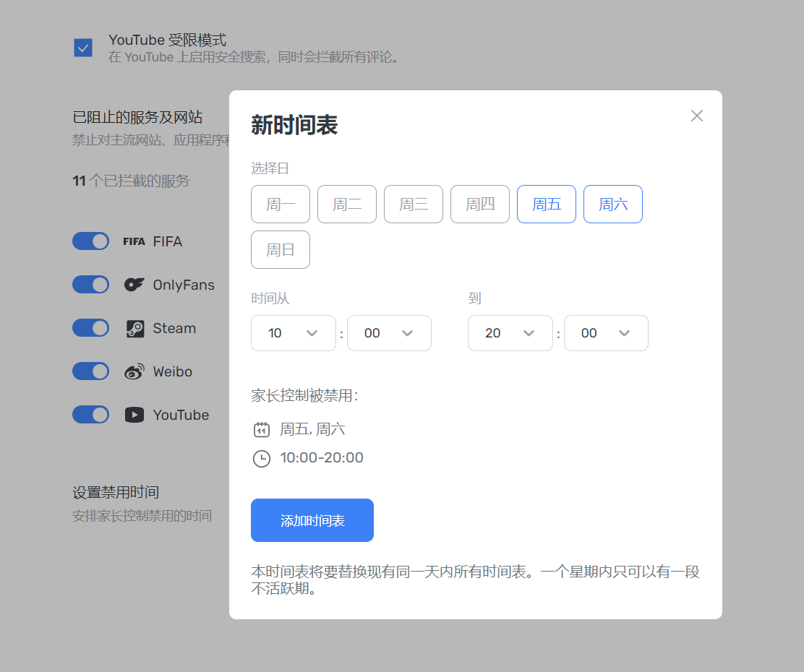Toggle the FIFA blocking switch
The width and height of the screenshot is (804, 672).
click(x=91, y=241)
